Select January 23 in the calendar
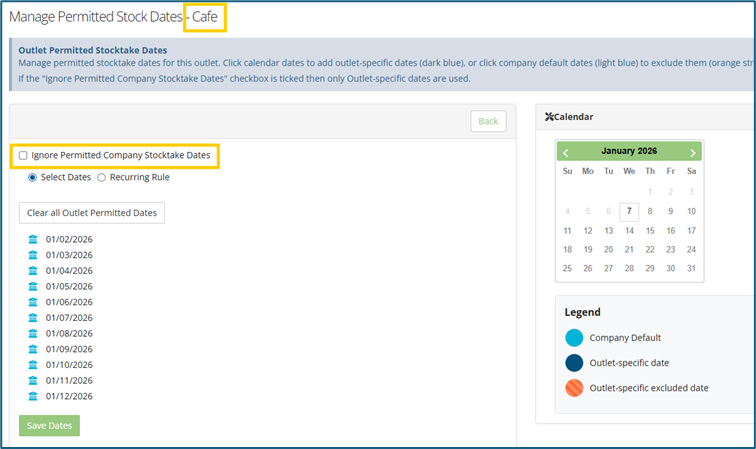 click(671, 249)
